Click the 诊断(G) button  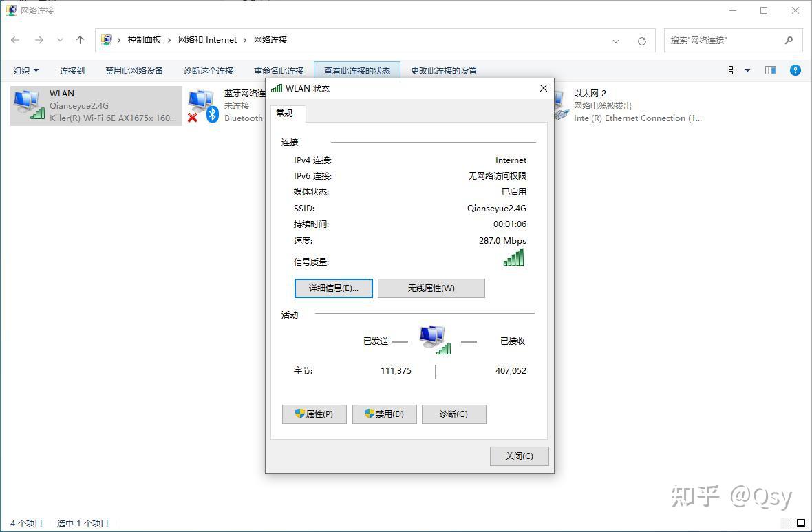[453, 414]
